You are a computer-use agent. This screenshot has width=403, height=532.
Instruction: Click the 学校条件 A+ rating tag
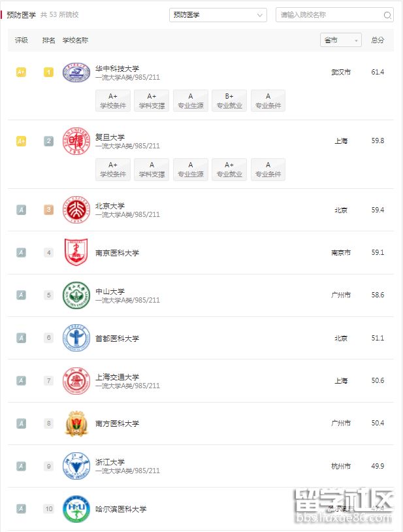112,100
